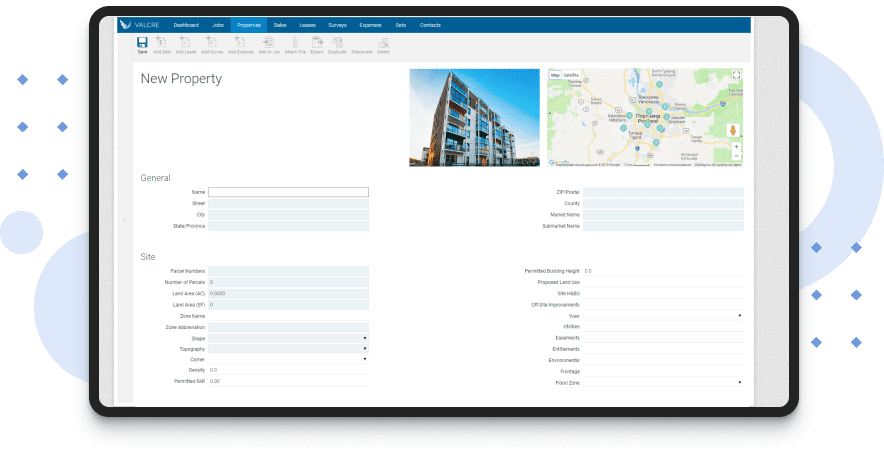Open the Leases tab
This screenshot has height=454, width=884.
[x=307, y=25]
